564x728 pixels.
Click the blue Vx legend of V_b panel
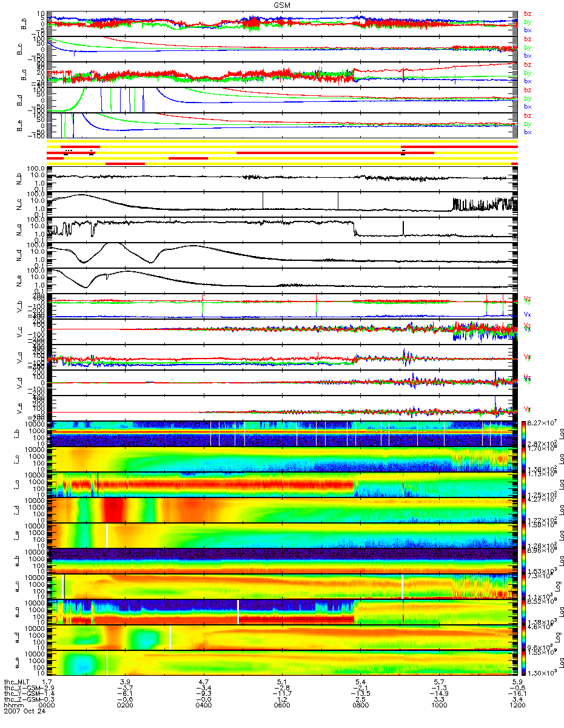[x=528, y=314]
